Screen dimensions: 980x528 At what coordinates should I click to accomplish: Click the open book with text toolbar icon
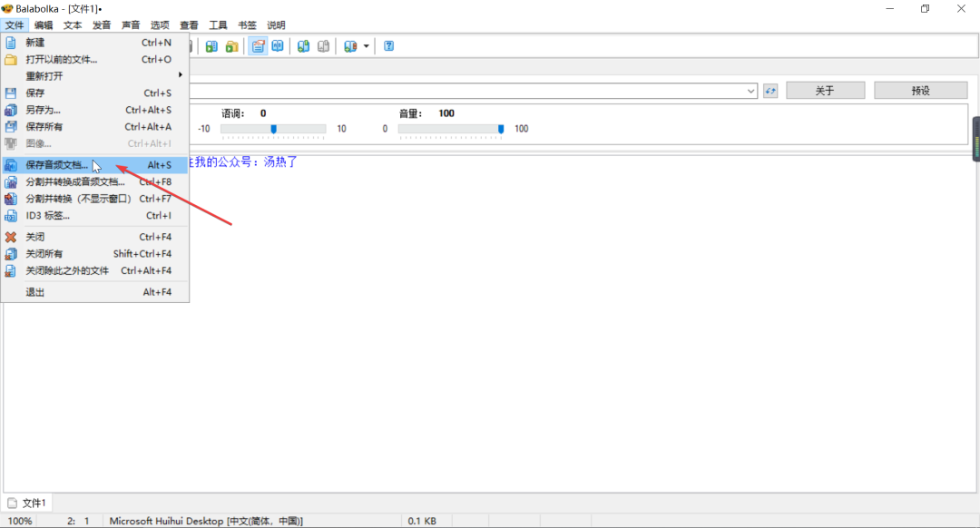[278, 46]
